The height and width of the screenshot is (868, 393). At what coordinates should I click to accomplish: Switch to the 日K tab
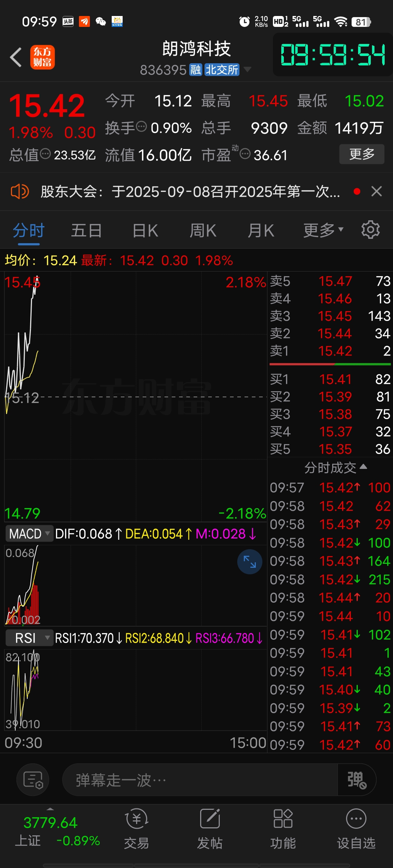click(x=145, y=231)
